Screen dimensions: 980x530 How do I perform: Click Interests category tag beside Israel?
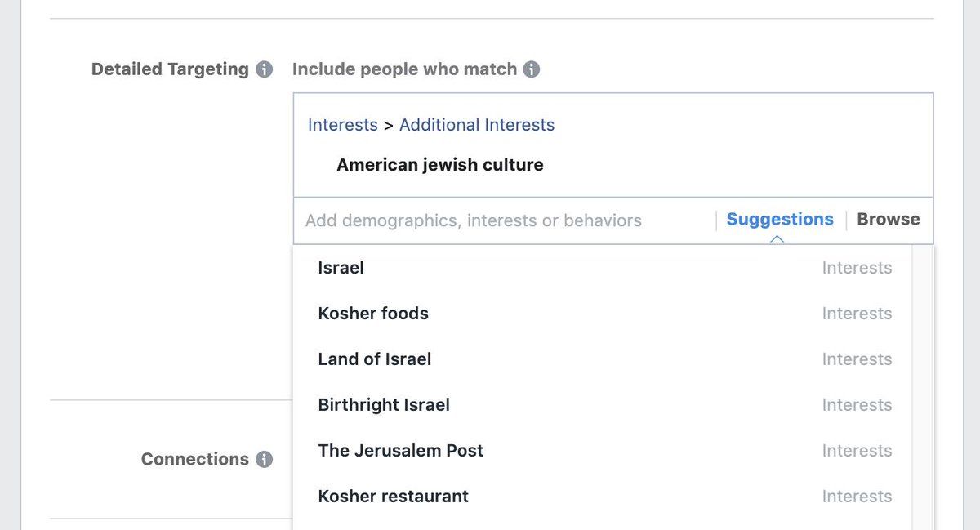[x=857, y=268]
